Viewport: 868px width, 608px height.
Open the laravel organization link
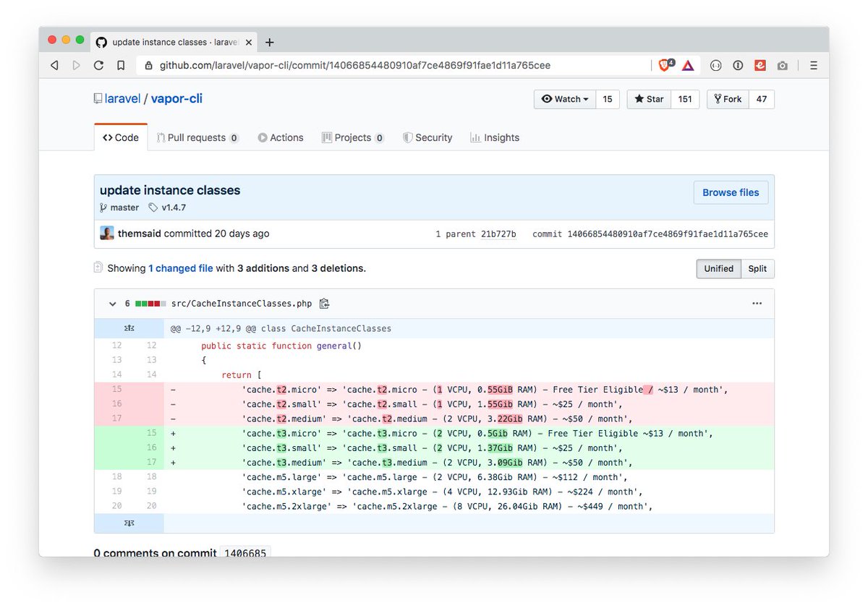point(122,98)
